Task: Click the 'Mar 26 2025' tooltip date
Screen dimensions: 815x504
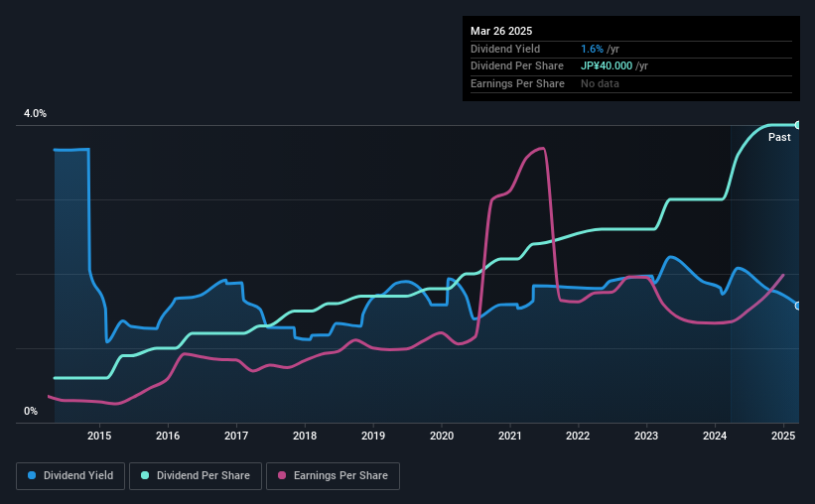Action: pyautogui.click(x=501, y=31)
